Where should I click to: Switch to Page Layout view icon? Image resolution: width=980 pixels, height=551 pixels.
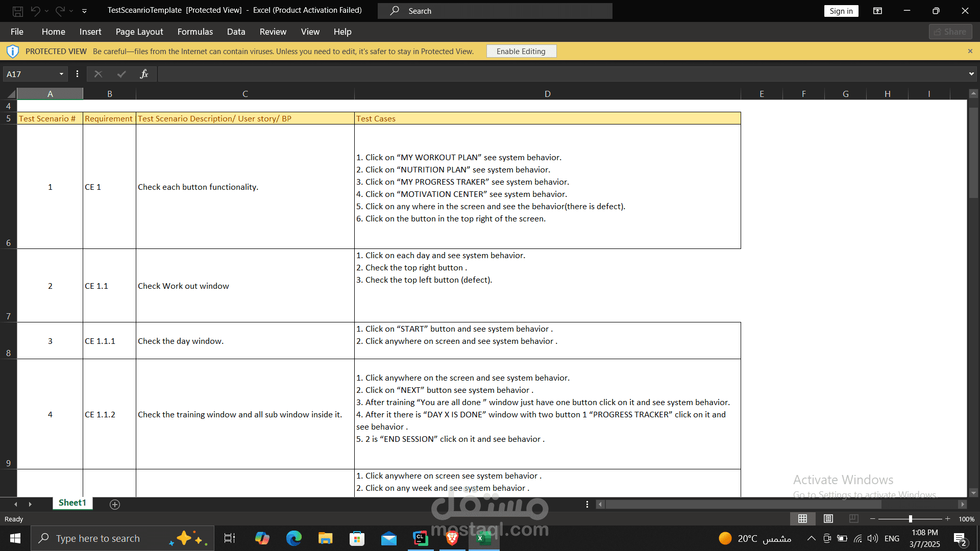click(x=828, y=519)
